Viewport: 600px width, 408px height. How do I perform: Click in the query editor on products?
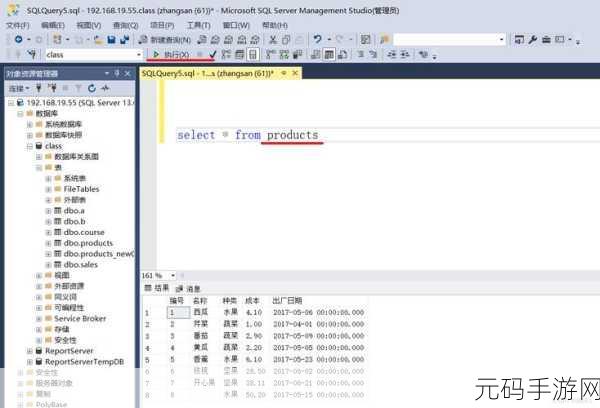click(x=292, y=135)
